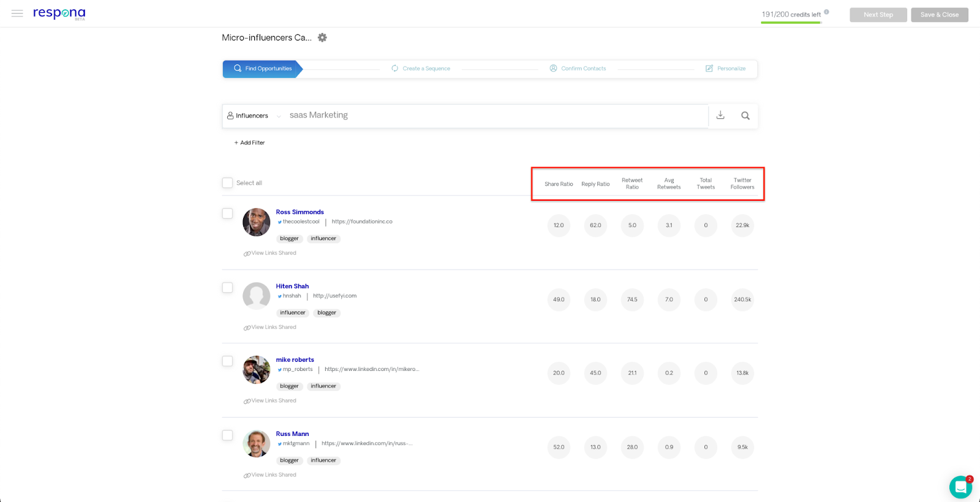Viewport: 980px width, 502px height.
Task: Open mike roberts profile link
Action: (295, 359)
